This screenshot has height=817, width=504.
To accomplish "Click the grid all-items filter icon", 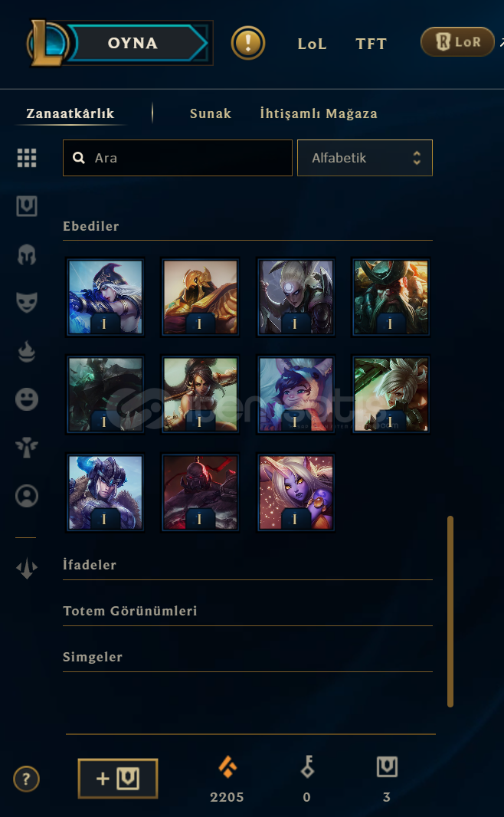I will click(27, 157).
